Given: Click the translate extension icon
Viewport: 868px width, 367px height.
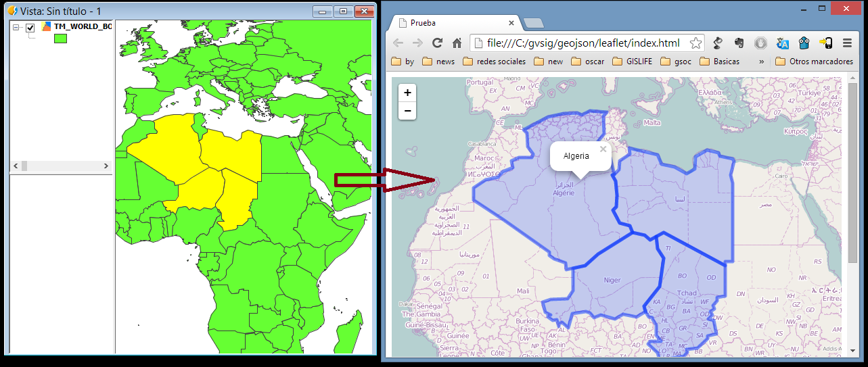Looking at the screenshot, I should [x=783, y=43].
